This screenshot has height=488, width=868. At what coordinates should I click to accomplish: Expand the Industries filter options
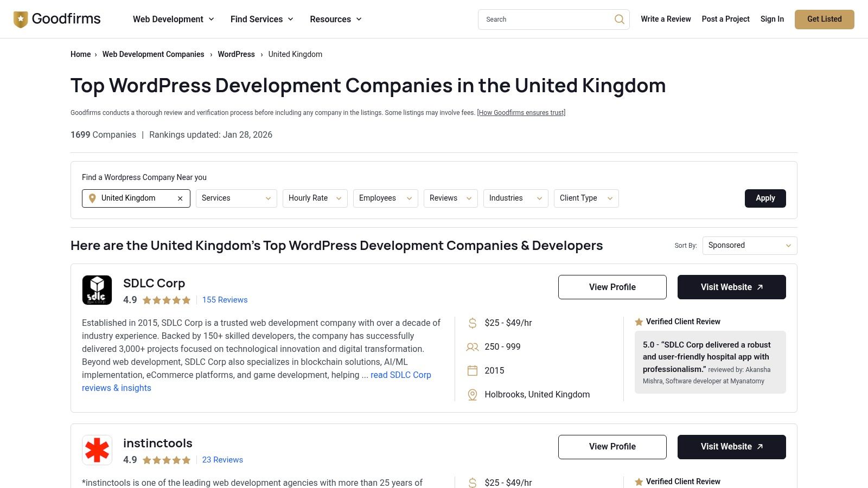515,198
